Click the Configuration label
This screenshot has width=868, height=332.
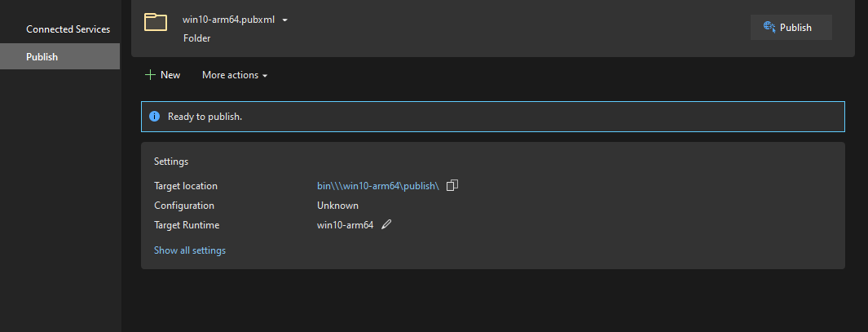[x=184, y=206]
